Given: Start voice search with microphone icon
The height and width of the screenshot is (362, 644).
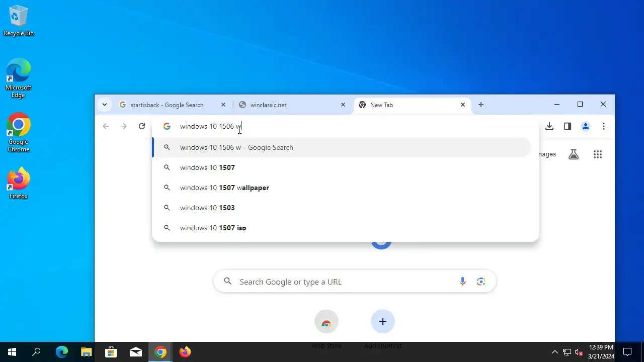Looking at the screenshot, I should coord(462,282).
